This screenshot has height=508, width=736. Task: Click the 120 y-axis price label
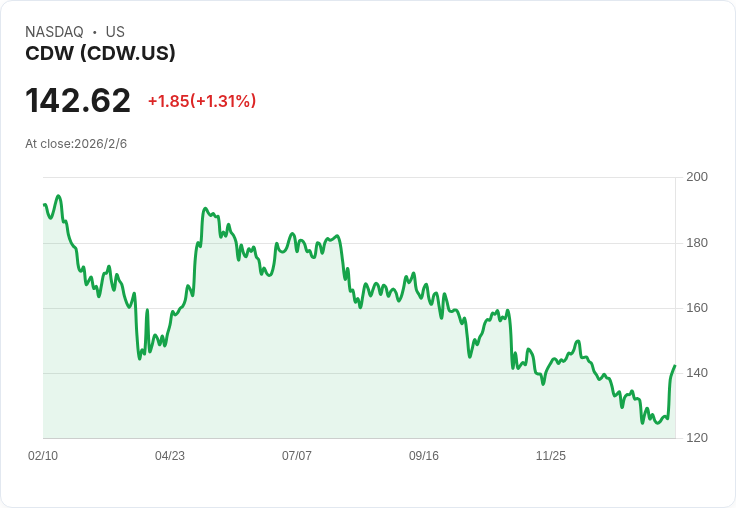[697, 438]
